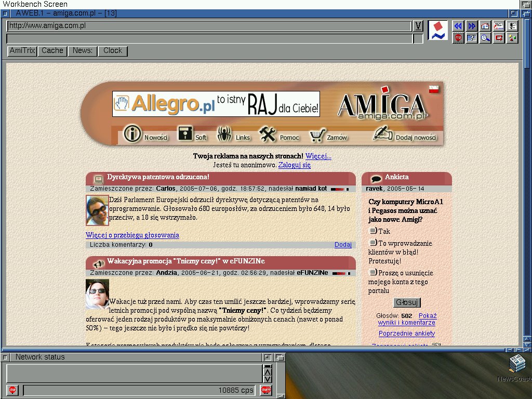Screen dimensions: 532x399
Task: Click the magnifying glass search icon
Action: [x=485, y=38]
